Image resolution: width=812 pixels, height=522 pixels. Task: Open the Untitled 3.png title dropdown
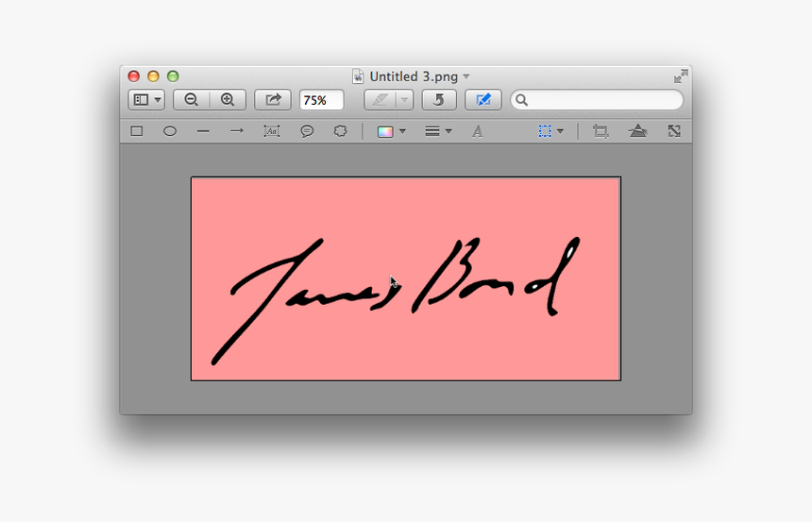click(466, 76)
